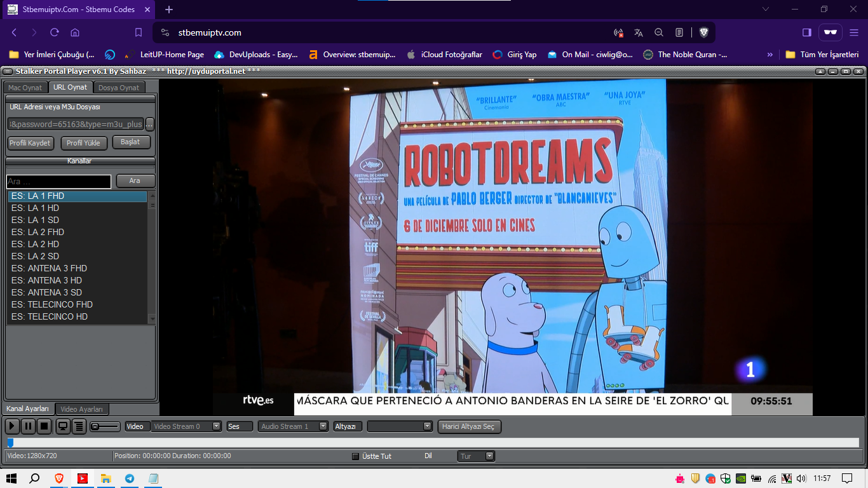Viewport: 868px width, 488px height.
Task: Click the Profil Yükle button
Action: [x=84, y=143]
